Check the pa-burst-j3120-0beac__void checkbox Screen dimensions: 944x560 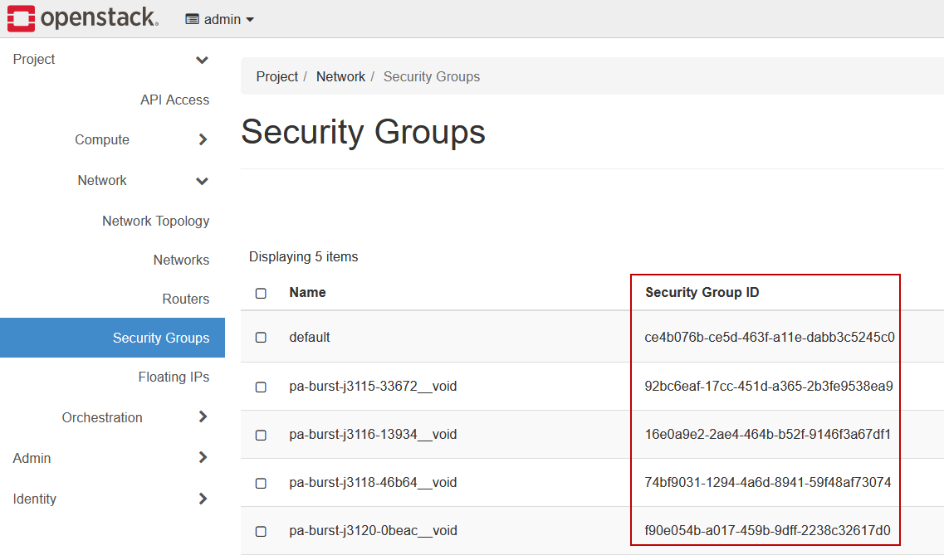261,531
